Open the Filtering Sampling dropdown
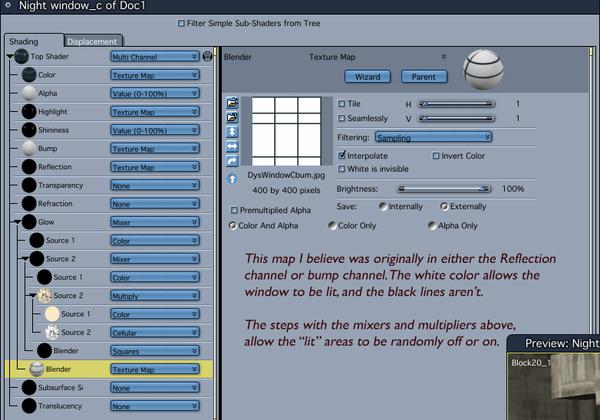 click(434, 137)
